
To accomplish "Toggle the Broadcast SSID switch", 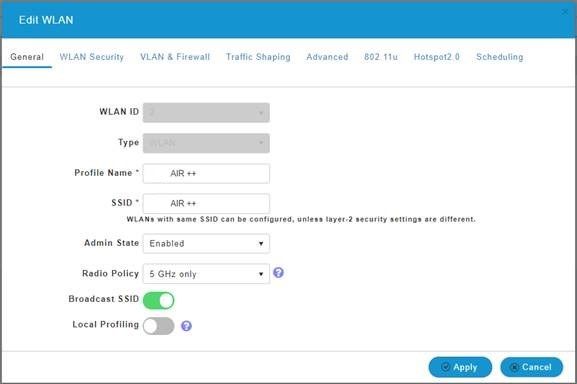I will click(x=159, y=301).
